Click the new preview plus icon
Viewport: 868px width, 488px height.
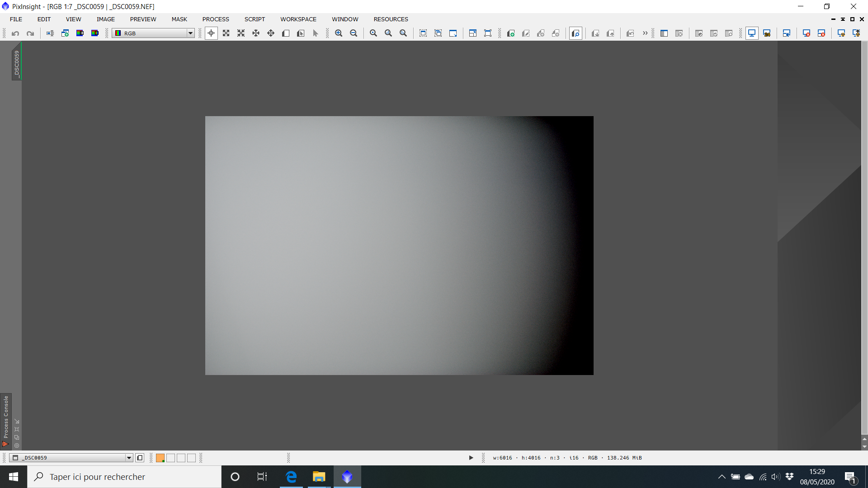pos(511,33)
